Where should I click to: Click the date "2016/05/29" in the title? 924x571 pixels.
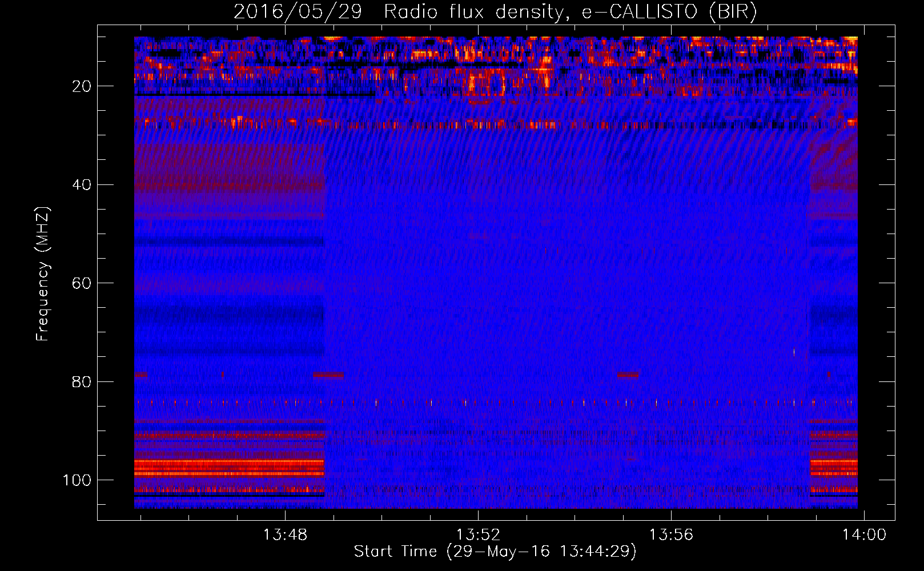tap(298, 11)
